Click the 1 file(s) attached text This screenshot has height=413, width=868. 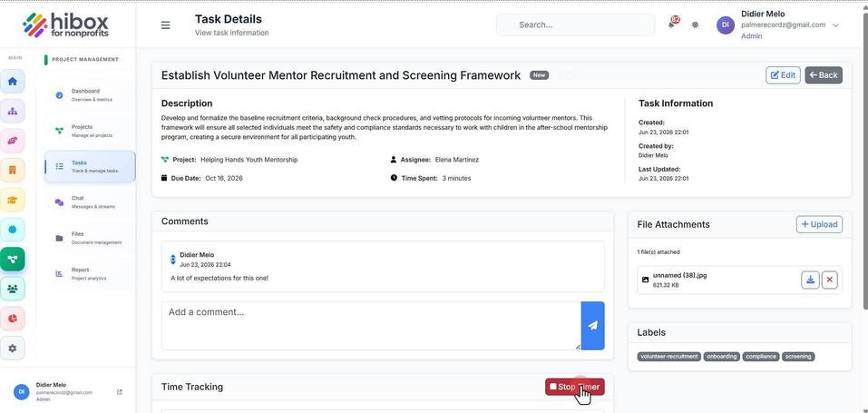click(658, 252)
